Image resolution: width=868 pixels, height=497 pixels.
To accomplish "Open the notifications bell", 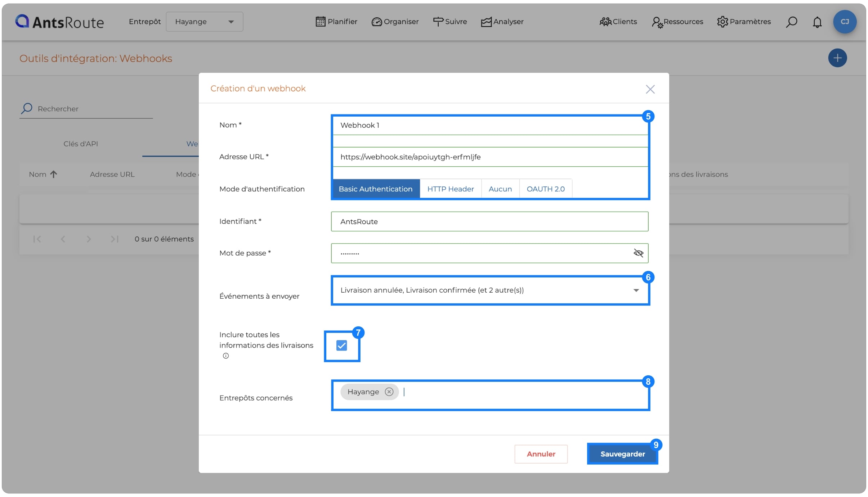I will click(x=817, y=22).
